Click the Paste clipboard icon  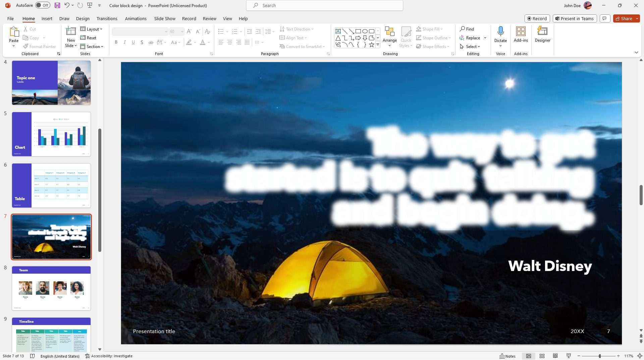(x=14, y=32)
